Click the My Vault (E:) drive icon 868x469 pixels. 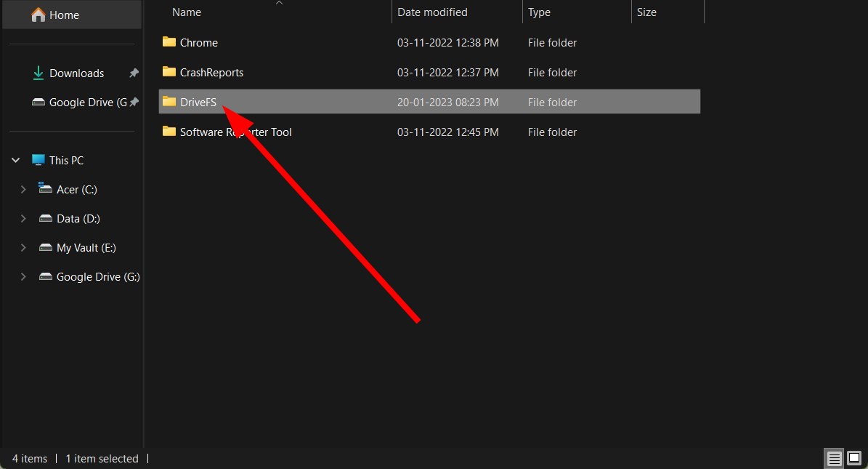click(45, 248)
